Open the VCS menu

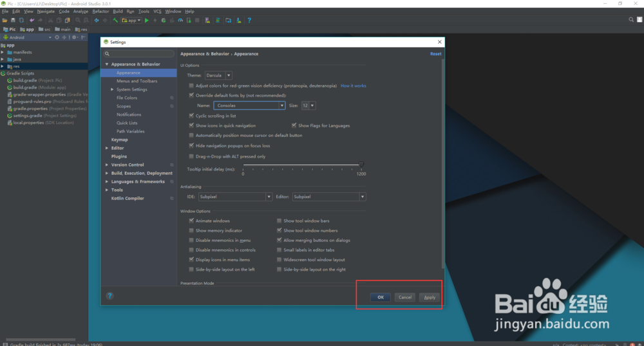[157, 12]
